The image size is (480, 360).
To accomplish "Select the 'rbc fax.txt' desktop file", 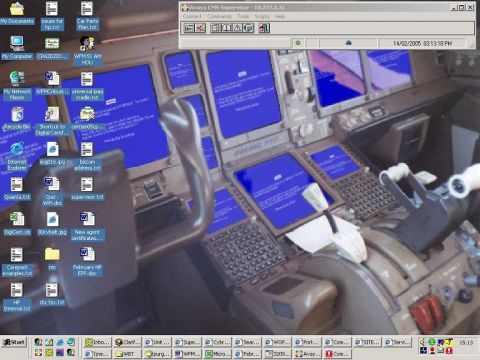I will [52, 294].
